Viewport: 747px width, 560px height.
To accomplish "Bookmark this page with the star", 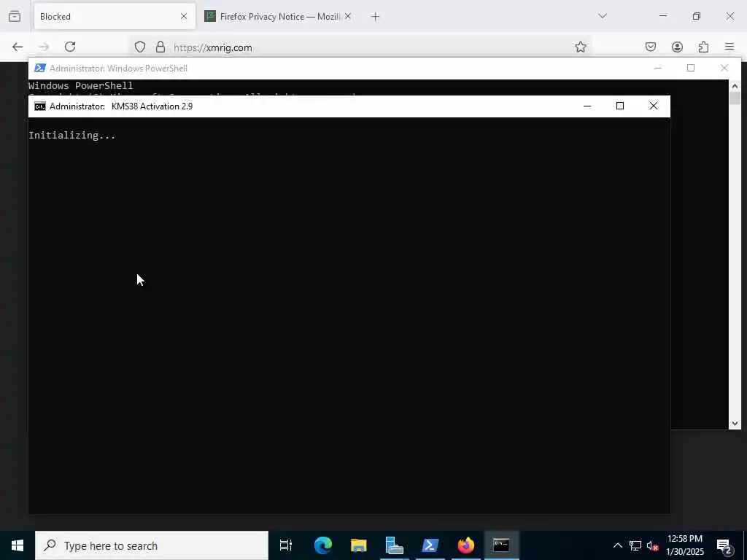I will click(x=580, y=47).
